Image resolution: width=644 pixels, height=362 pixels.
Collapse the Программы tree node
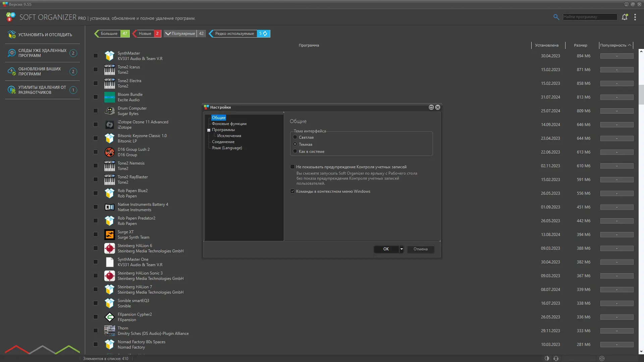[209, 130]
